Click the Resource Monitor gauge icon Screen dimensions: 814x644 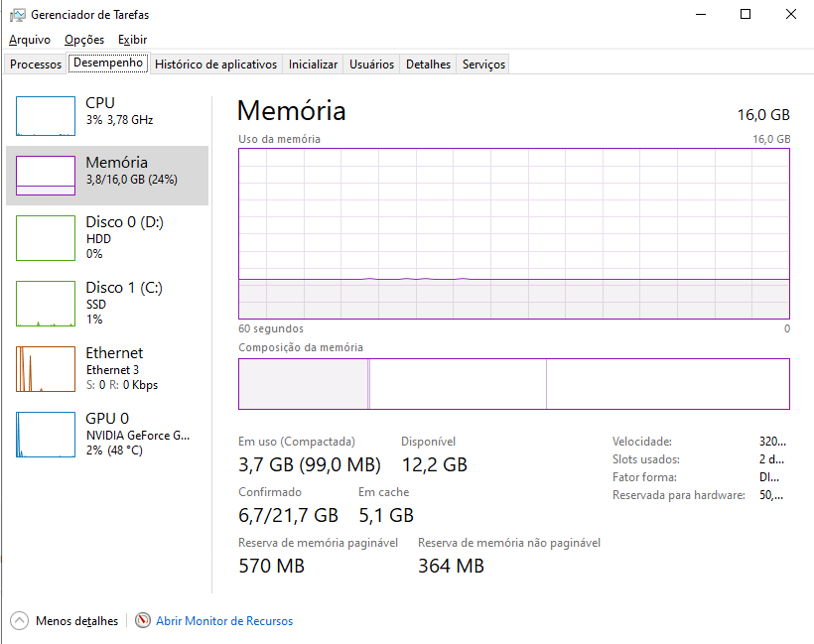[143, 620]
